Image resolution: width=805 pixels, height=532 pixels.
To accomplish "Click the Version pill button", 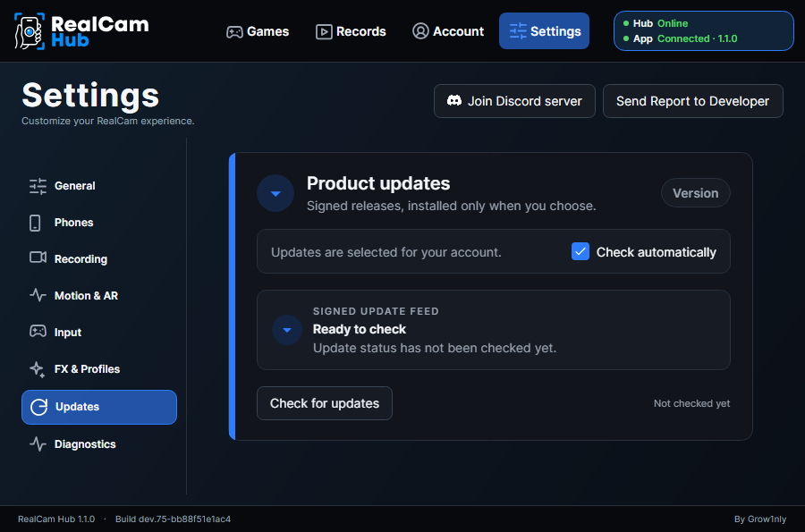I will [696, 193].
